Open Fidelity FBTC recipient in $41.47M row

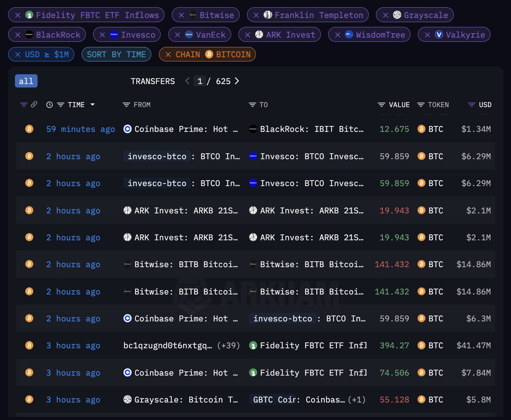313,345
